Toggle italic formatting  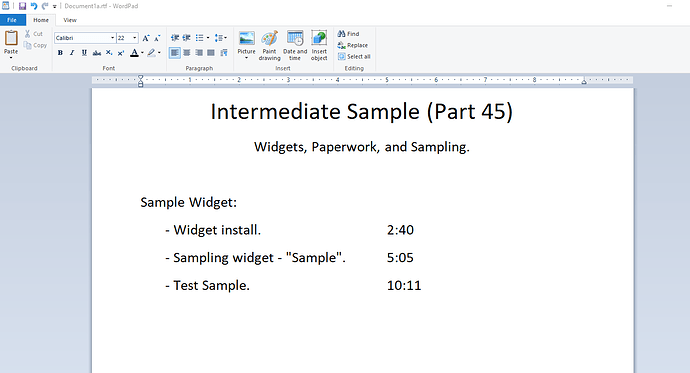pos(72,53)
